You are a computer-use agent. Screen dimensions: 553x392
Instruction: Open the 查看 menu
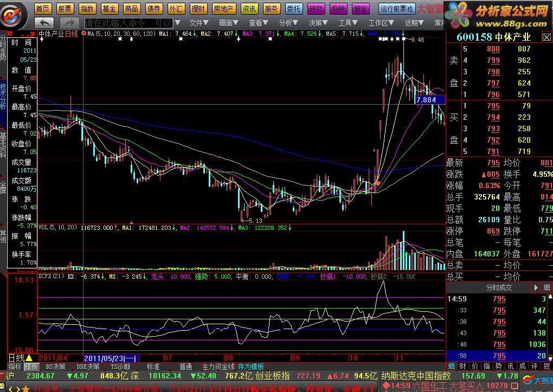coord(259,23)
